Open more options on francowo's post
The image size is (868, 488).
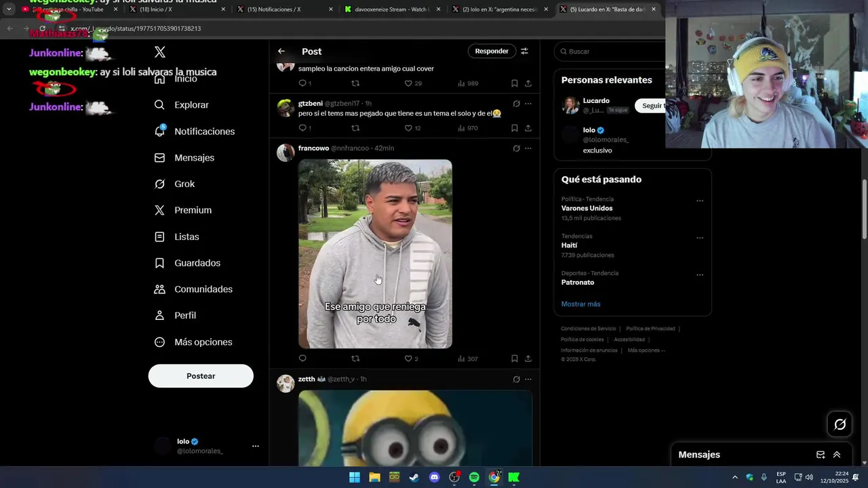tap(528, 148)
